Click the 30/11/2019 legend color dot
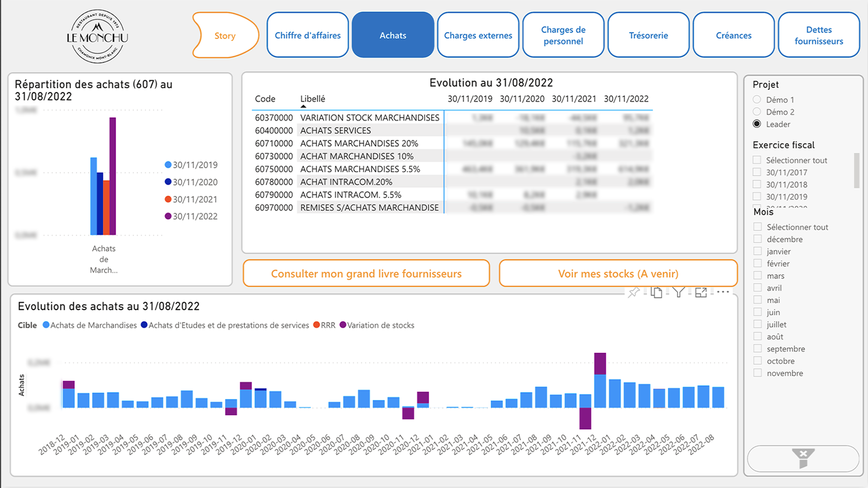Screen dimensions: 868x488 [168, 165]
